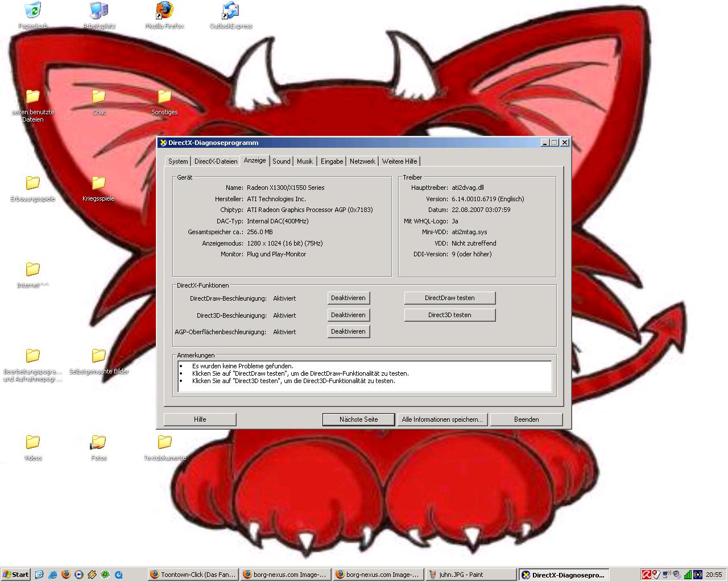Click the date '22.08.2007 03:07:59'
This screenshot has height=582, width=728.
481,210
